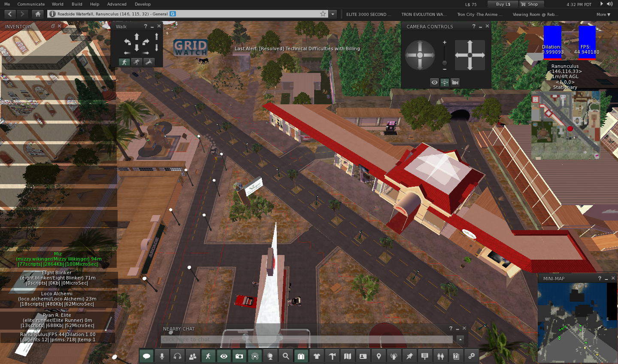Click the snapshot camera icon in bottom toolbar
This screenshot has width=618, height=364.
click(239, 356)
